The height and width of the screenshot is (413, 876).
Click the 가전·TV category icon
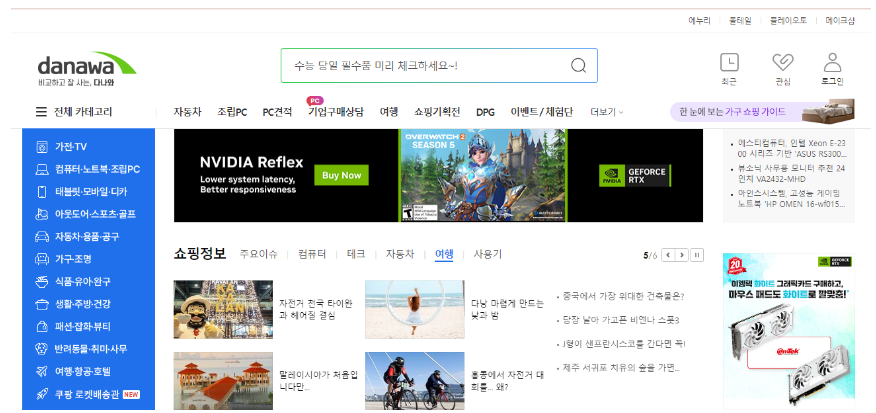point(41,147)
